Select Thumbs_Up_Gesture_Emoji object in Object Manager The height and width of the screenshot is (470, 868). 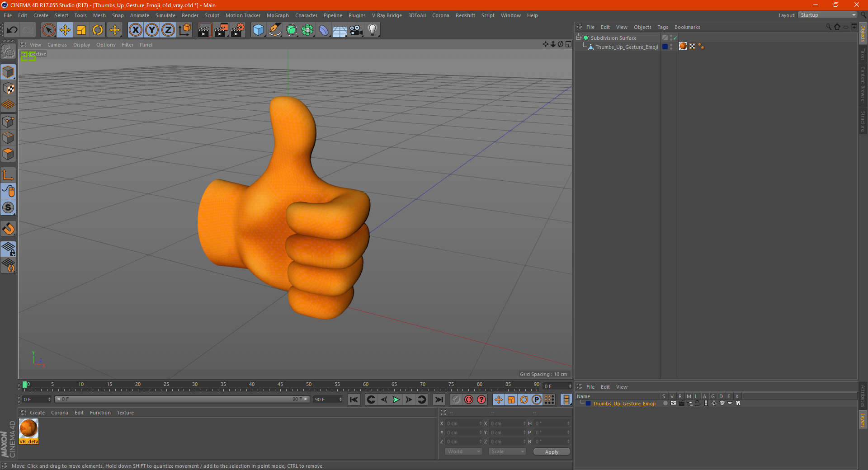(627, 47)
